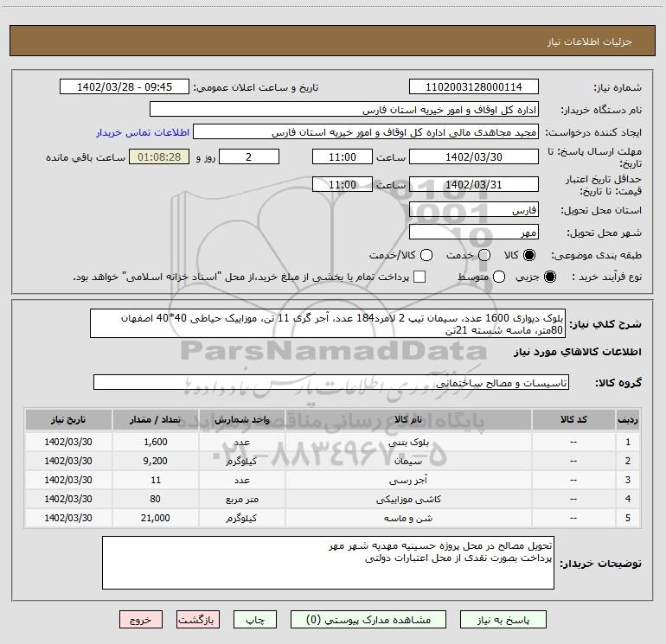
Task: Click the goods group field تاسیسات و مصالح ساختمانی
Action: [x=331, y=382]
